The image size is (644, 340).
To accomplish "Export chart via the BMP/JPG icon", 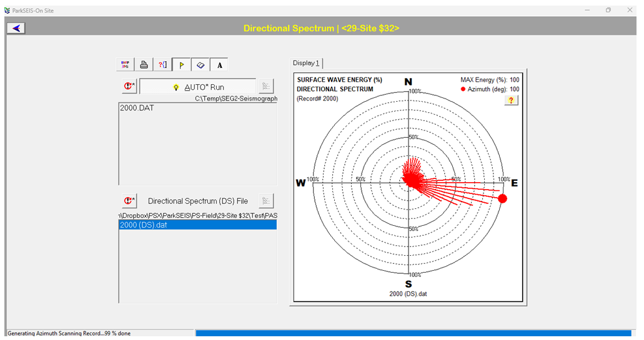I will 125,65.
